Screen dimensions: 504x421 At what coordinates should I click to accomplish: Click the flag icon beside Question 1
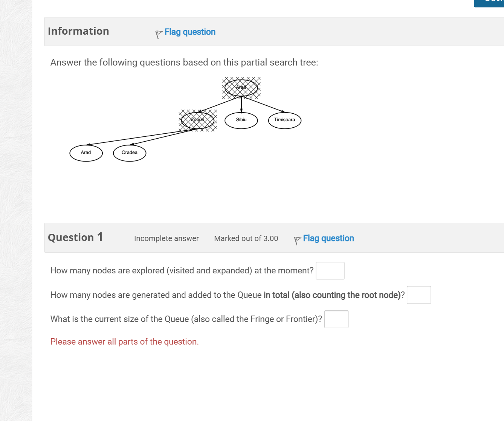point(297,240)
